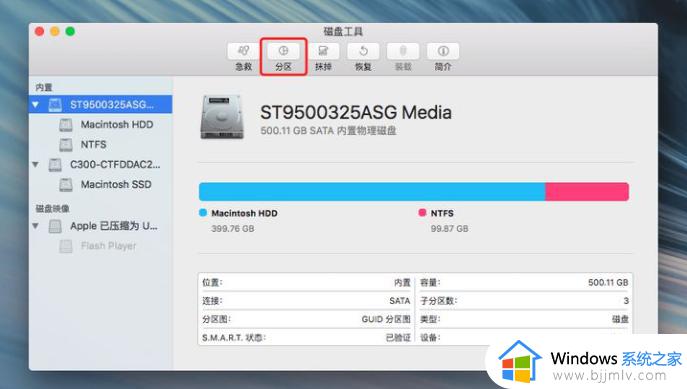Select Macintosh HDD volume in sidebar
687x389 pixels.
pyautogui.click(x=117, y=125)
